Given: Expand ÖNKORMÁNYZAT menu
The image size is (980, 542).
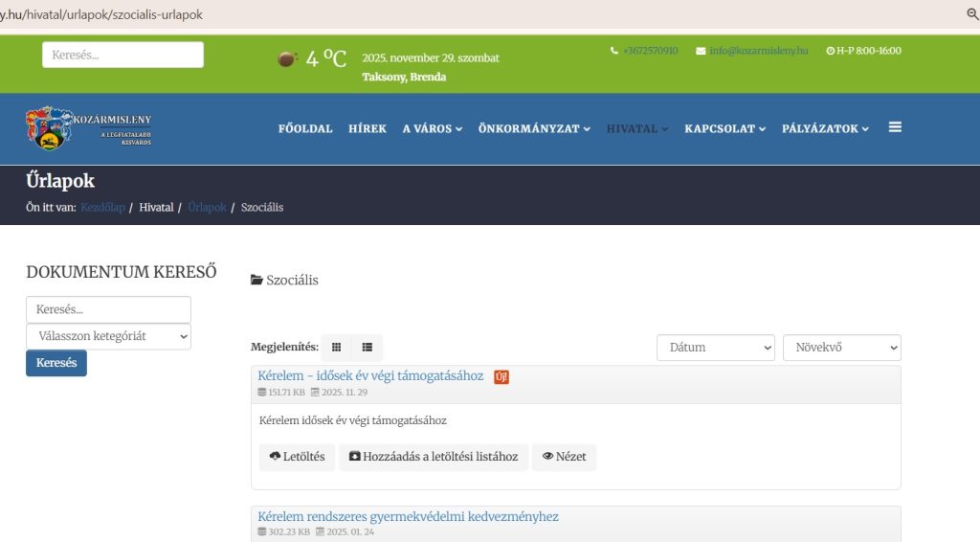Looking at the screenshot, I should (534, 128).
